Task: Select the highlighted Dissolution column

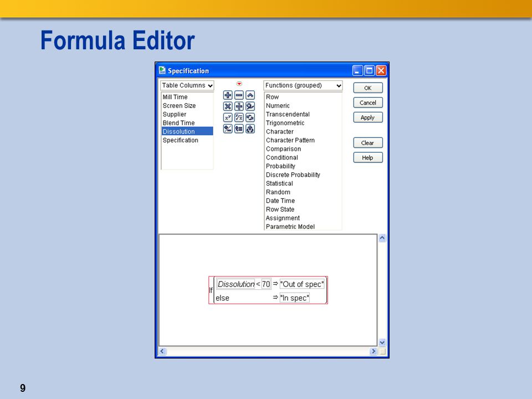Action: 187,131
